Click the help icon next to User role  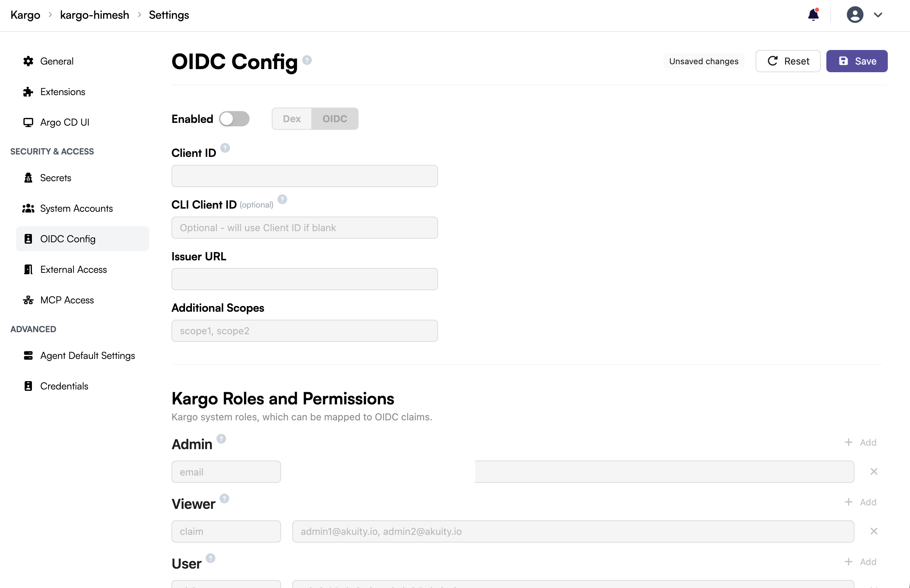tap(211, 558)
